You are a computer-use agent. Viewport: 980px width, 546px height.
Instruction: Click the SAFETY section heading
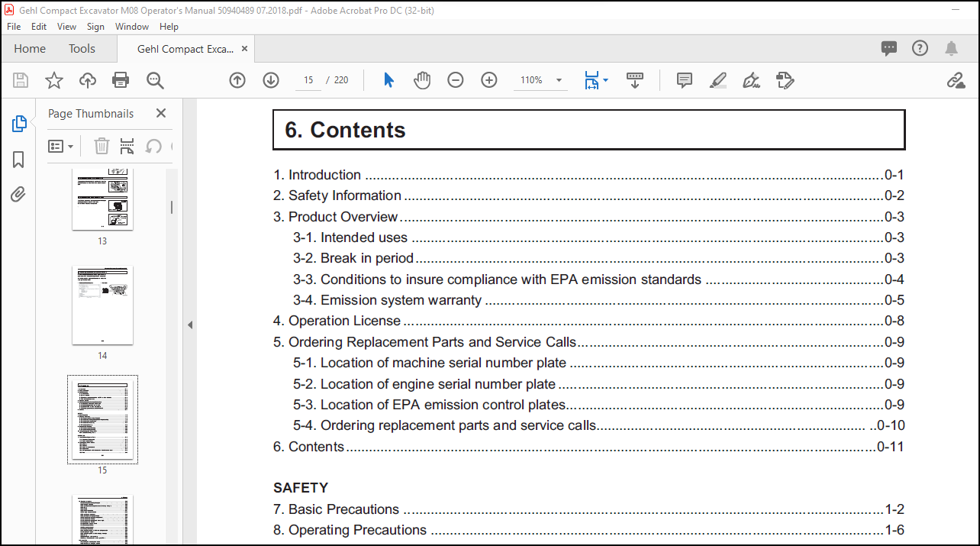[301, 487]
